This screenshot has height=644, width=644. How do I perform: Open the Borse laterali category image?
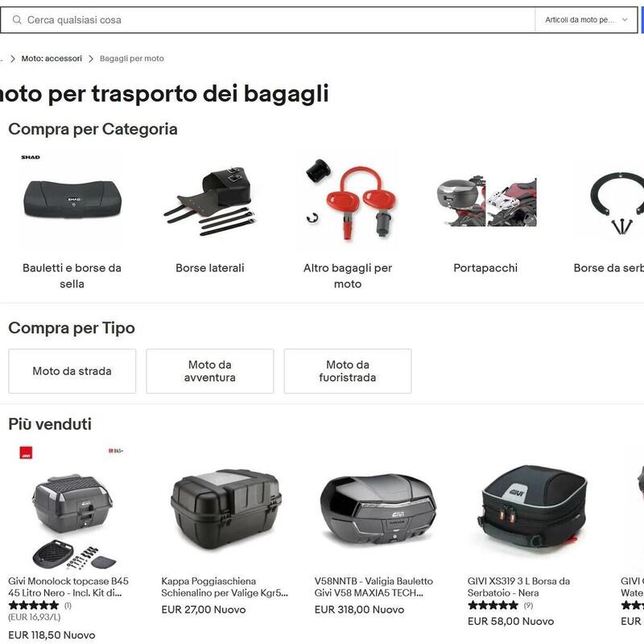coord(210,200)
